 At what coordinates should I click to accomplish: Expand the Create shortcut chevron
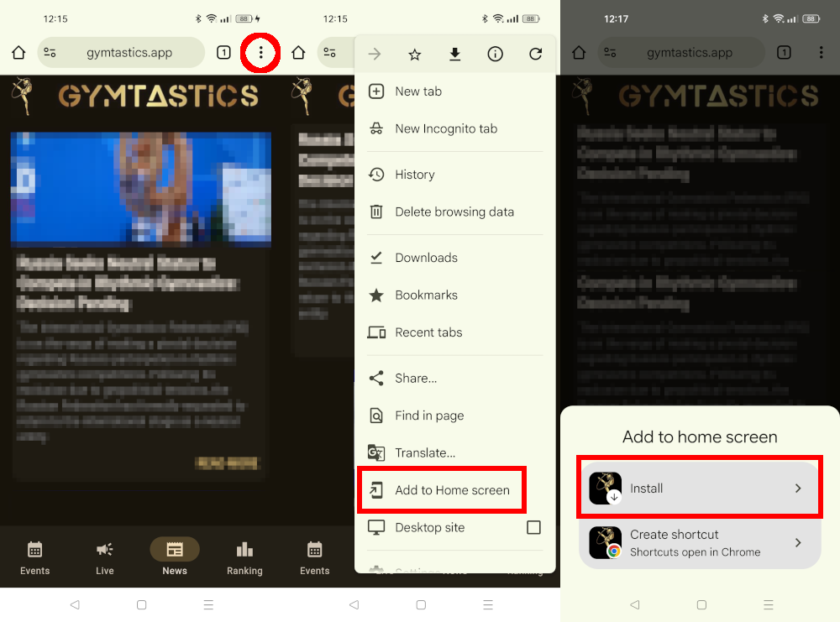point(798,542)
